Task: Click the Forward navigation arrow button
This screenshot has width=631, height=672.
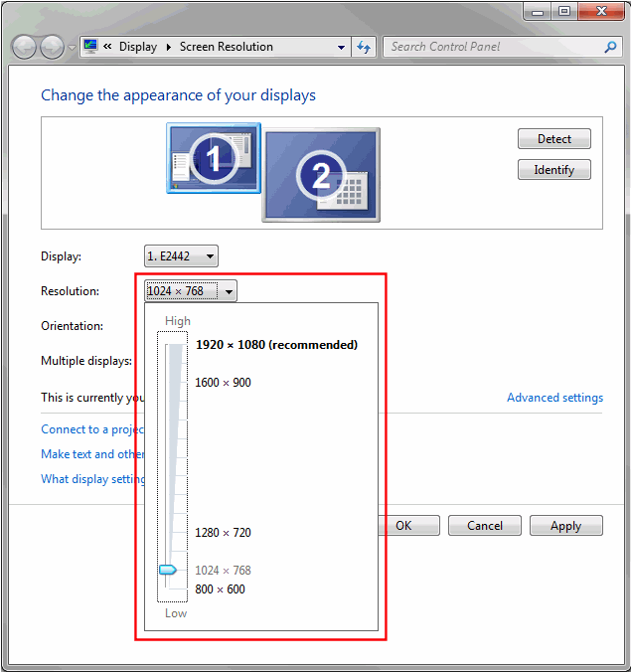Action: 52,47
